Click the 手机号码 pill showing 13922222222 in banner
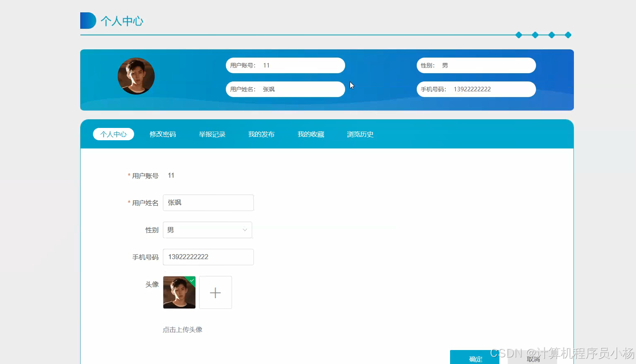Viewport: 636px width, 364px height. [x=476, y=89]
